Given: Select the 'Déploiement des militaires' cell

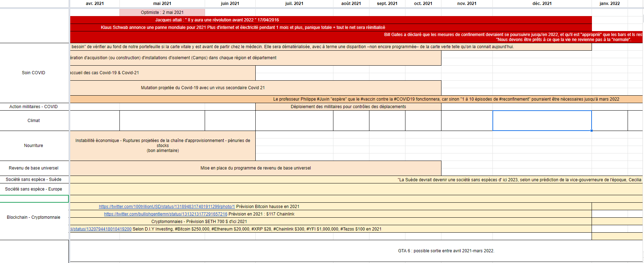Looking at the screenshot, I should [348, 107].
